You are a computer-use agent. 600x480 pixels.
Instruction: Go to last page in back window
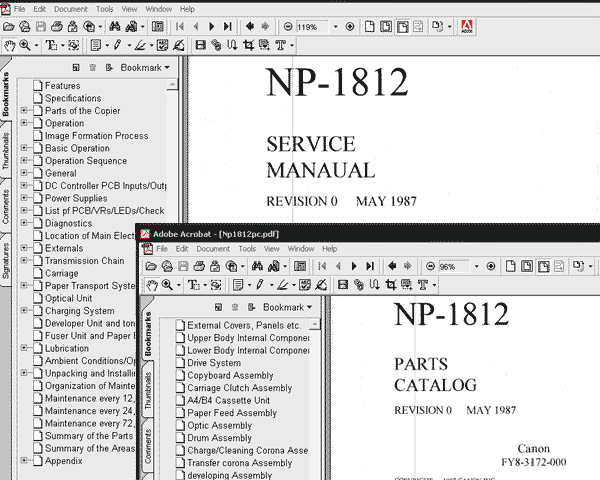point(228,26)
